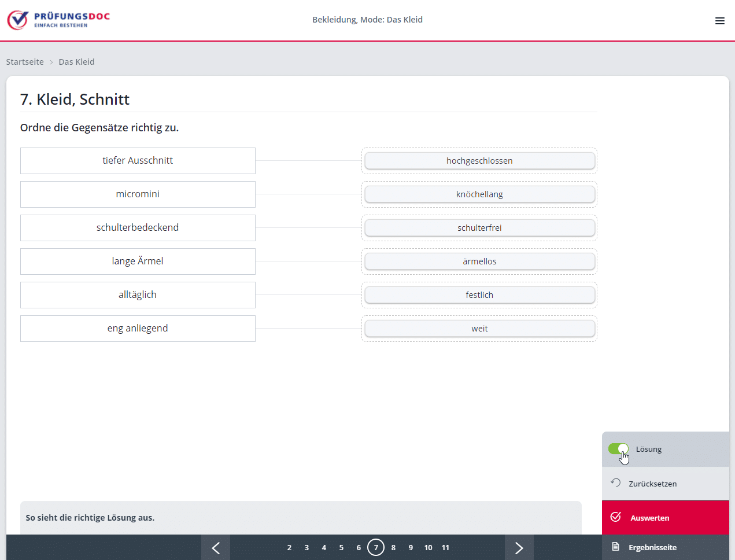Click the Zurücksetzen reset icon

click(616, 482)
